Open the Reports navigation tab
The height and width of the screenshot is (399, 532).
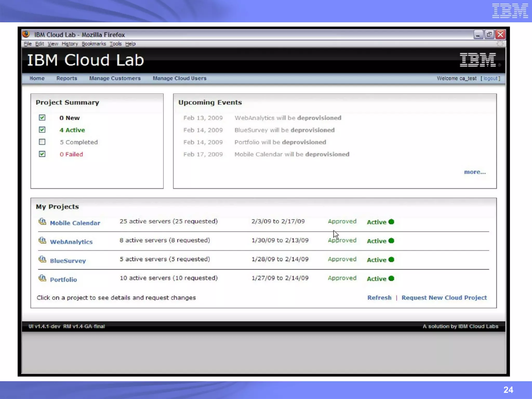pyautogui.click(x=67, y=78)
